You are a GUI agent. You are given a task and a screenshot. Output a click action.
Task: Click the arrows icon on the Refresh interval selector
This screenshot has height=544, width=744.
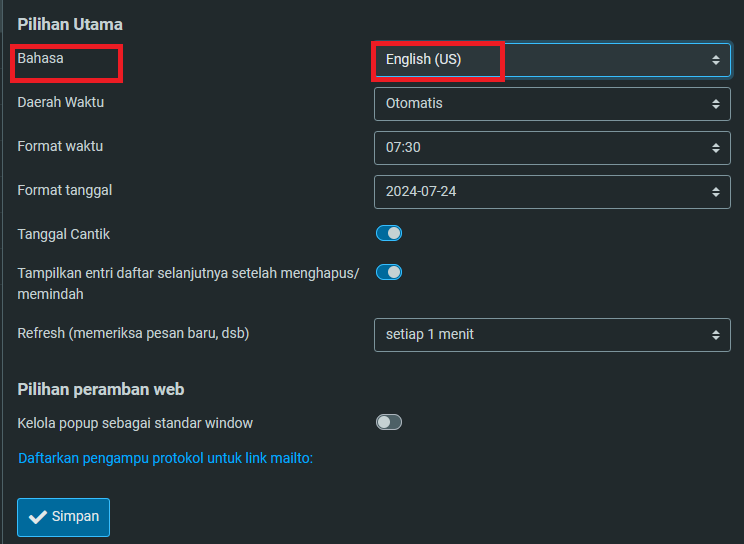pyautogui.click(x=716, y=334)
